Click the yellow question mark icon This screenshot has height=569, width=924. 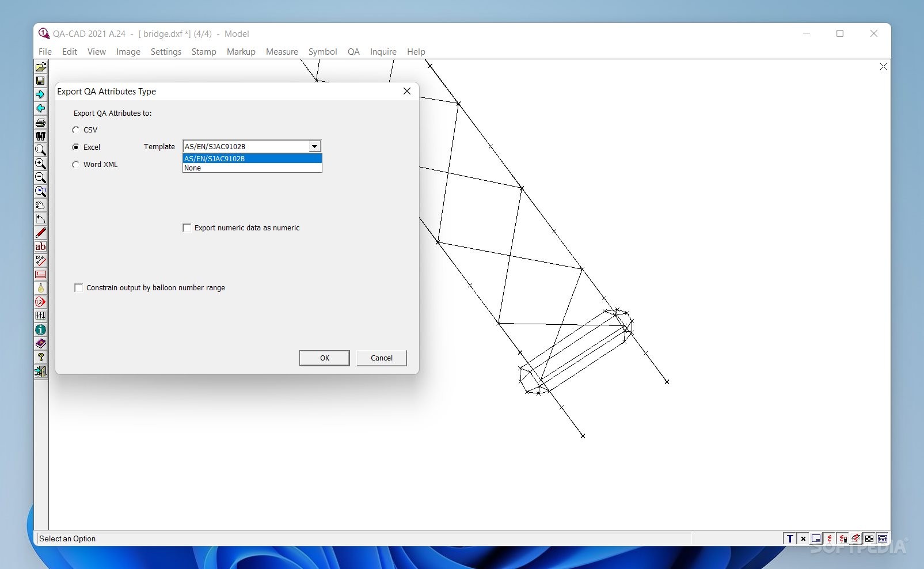pyautogui.click(x=40, y=358)
